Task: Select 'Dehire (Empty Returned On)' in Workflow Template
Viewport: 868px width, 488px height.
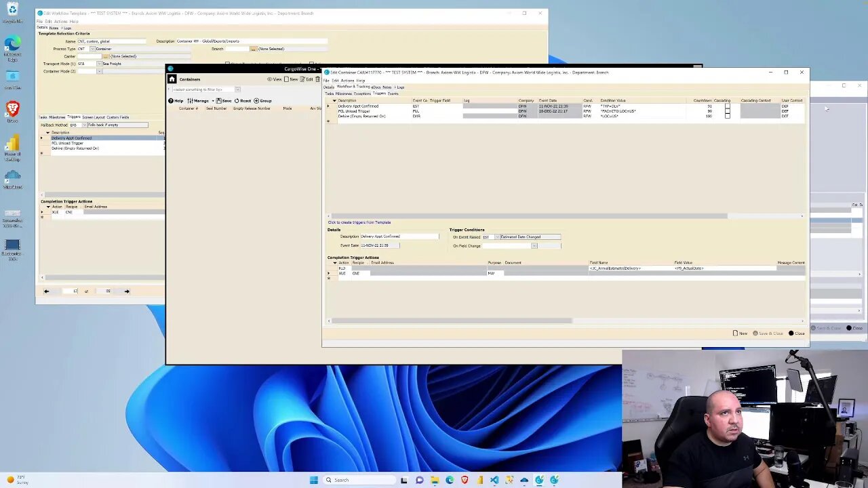Action: [75, 148]
